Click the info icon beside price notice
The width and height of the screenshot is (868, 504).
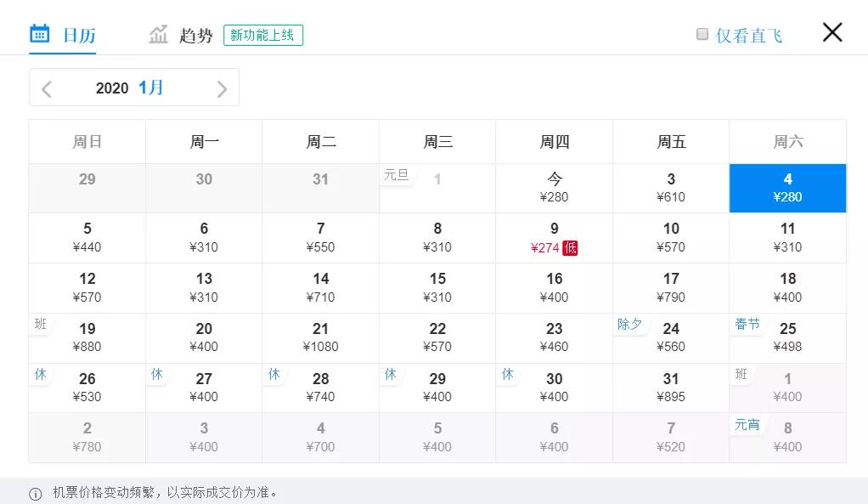pyautogui.click(x=36, y=494)
